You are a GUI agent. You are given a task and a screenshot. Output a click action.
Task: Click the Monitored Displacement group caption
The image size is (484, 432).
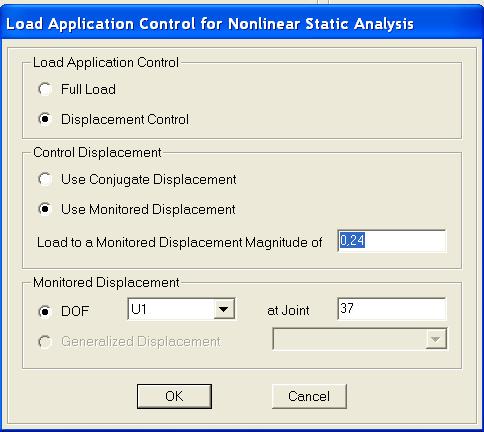[x=106, y=282]
